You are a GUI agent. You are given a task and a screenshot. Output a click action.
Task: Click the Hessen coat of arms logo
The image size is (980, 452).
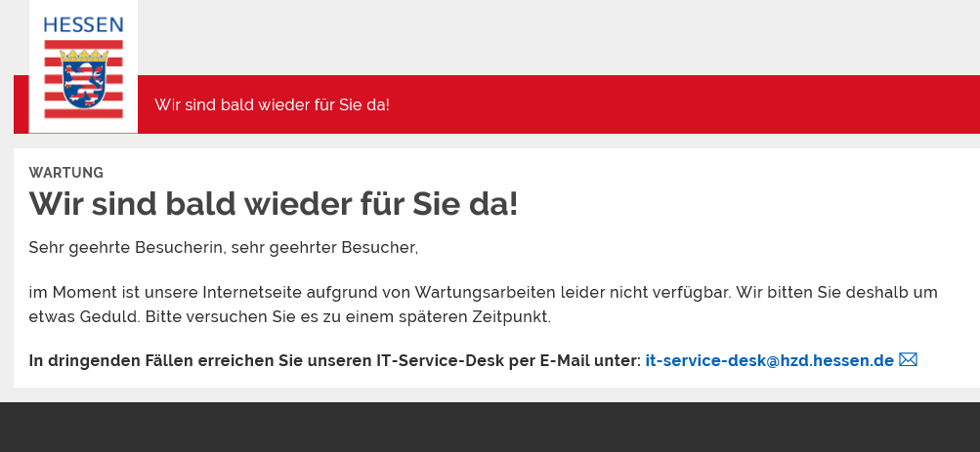click(83, 79)
